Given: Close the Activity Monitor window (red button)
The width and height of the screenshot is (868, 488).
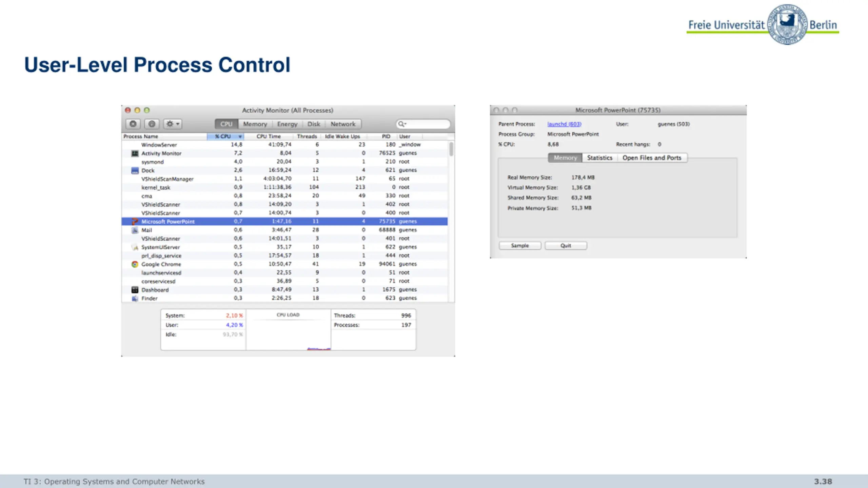Looking at the screenshot, I should [128, 110].
